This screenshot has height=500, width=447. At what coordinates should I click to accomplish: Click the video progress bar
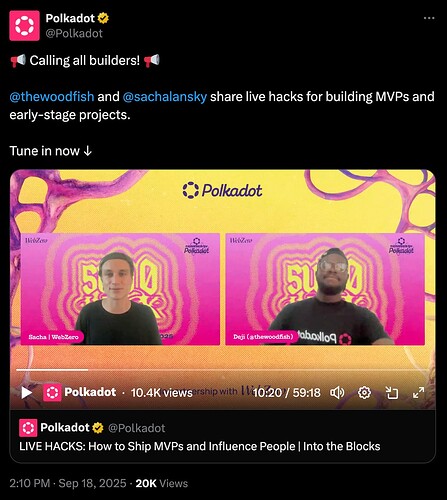222,370
